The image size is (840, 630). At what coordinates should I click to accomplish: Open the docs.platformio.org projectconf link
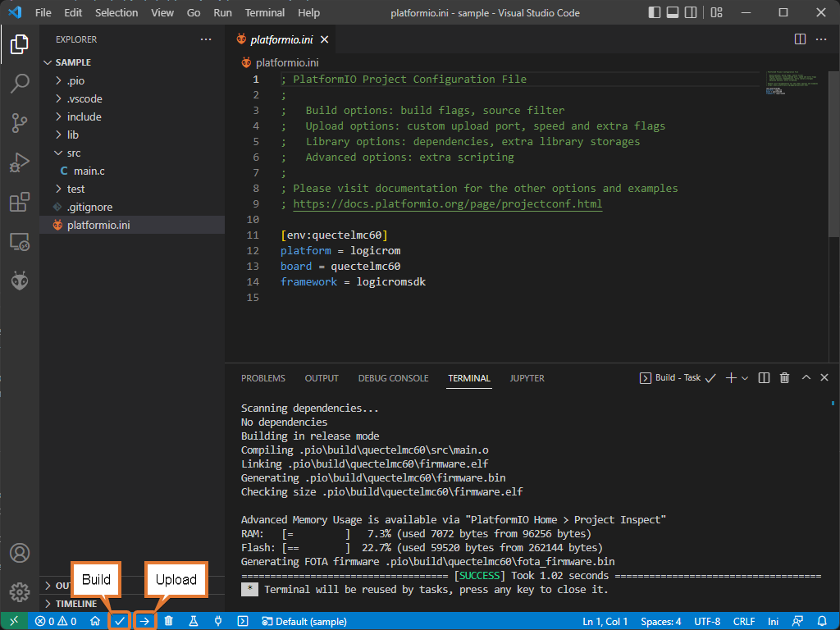coord(447,204)
